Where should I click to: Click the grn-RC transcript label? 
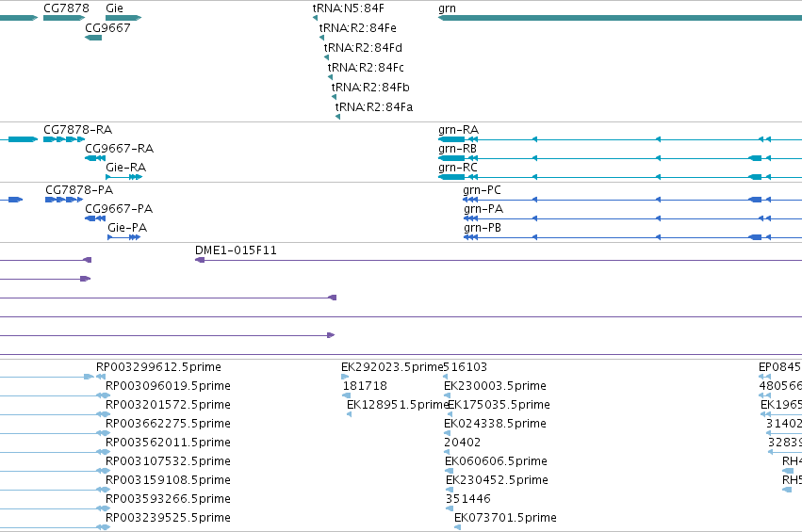coord(458,167)
